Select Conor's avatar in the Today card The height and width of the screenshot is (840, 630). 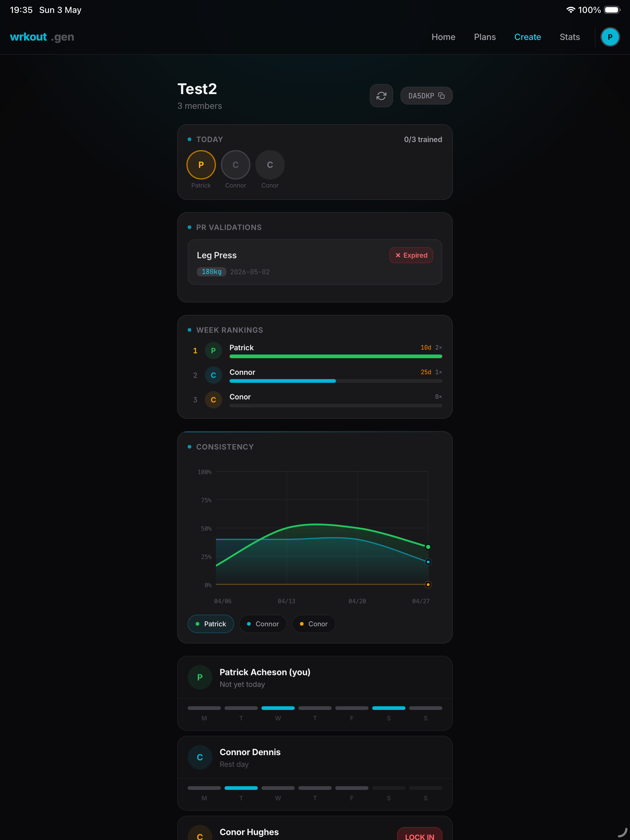click(x=270, y=165)
